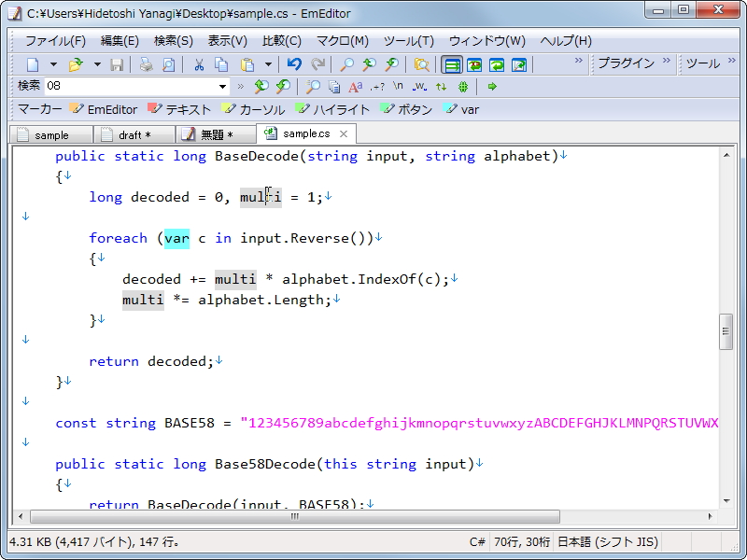
Task: Cut selection with the scissors icon
Action: [x=199, y=64]
